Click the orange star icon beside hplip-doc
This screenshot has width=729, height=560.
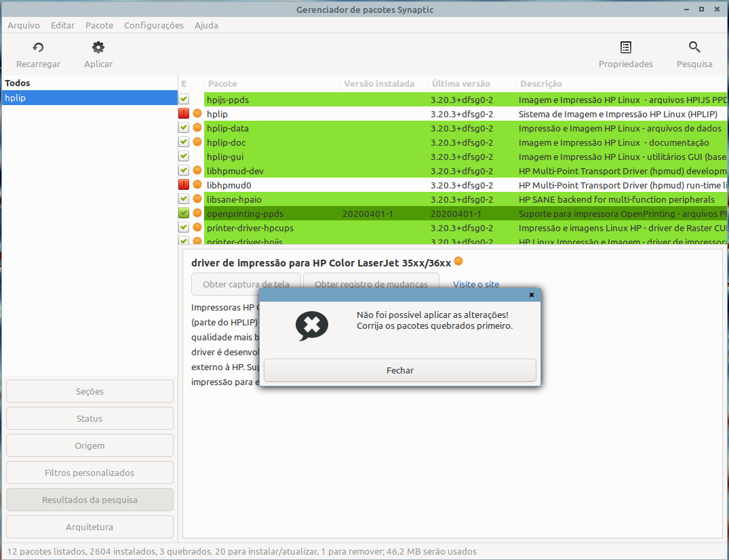(x=197, y=142)
